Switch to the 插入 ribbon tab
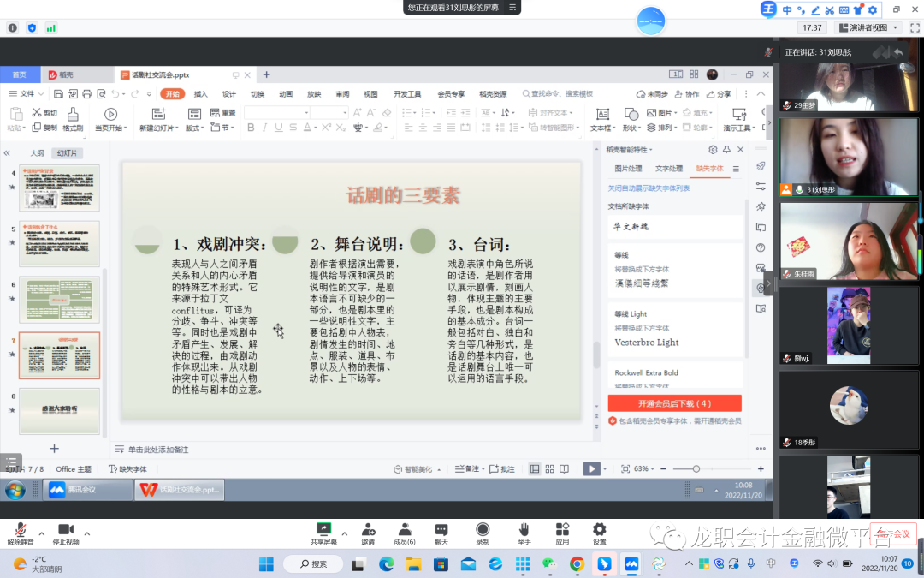 200,94
